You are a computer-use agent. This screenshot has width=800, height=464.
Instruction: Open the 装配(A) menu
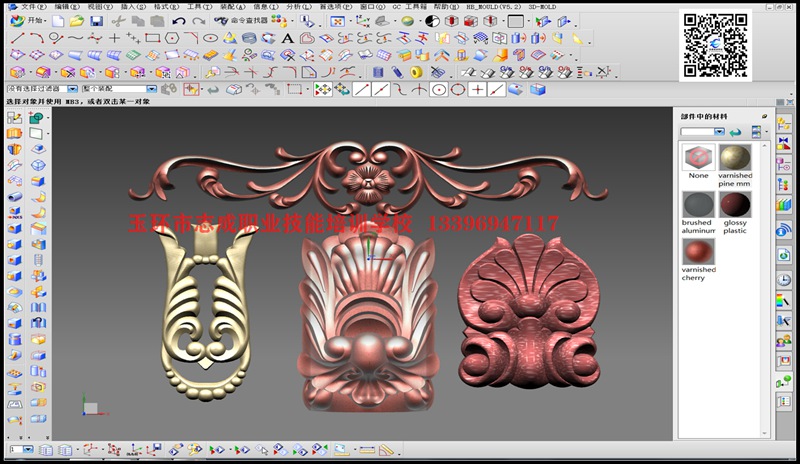pos(233,7)
